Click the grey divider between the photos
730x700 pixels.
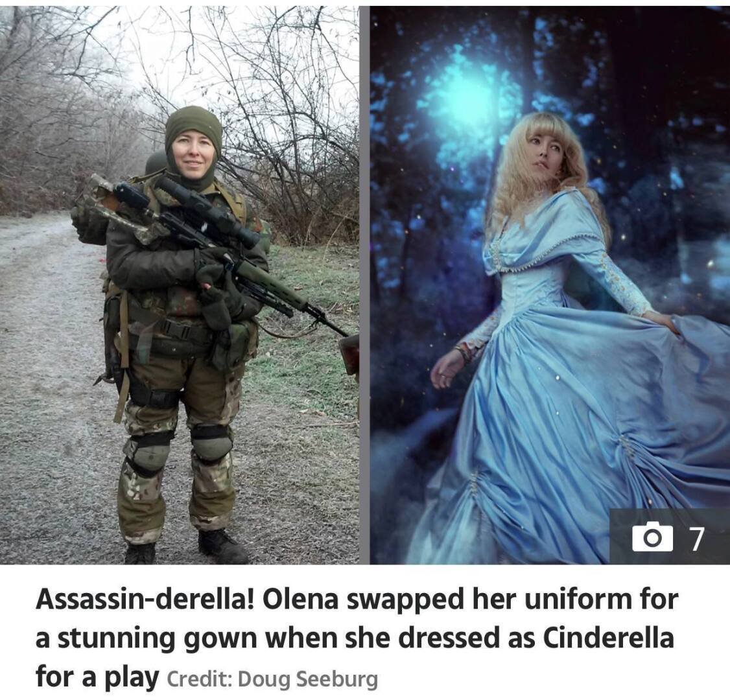[x=364, y=285]
